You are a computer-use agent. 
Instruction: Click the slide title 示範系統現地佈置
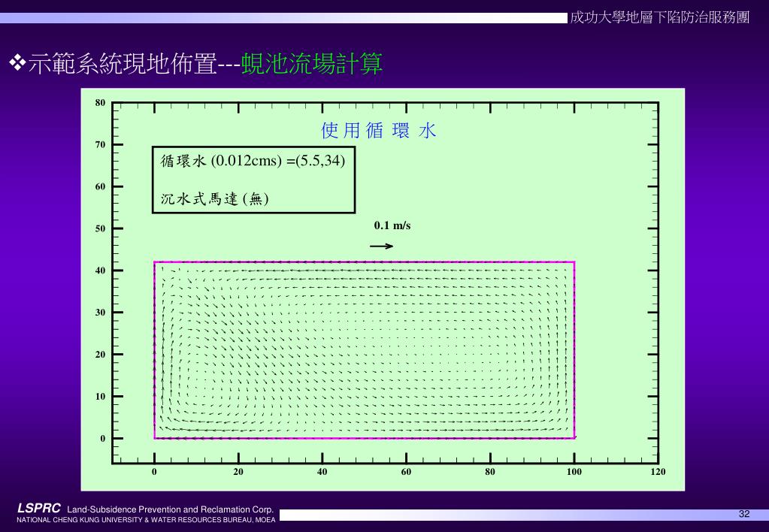tap(123, 64)
